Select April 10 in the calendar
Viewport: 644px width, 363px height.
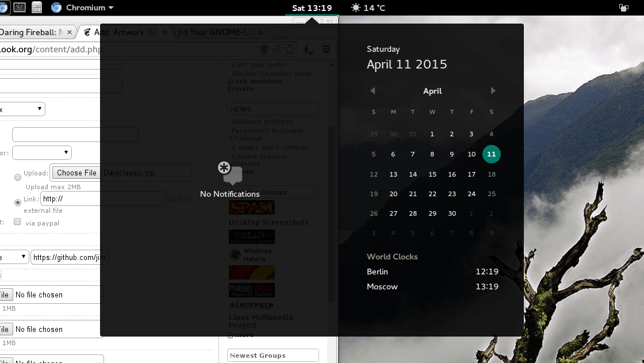(x=471, y=154)
